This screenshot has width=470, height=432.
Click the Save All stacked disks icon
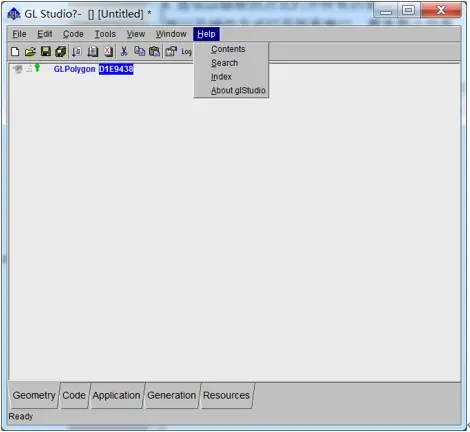[60, 51]
